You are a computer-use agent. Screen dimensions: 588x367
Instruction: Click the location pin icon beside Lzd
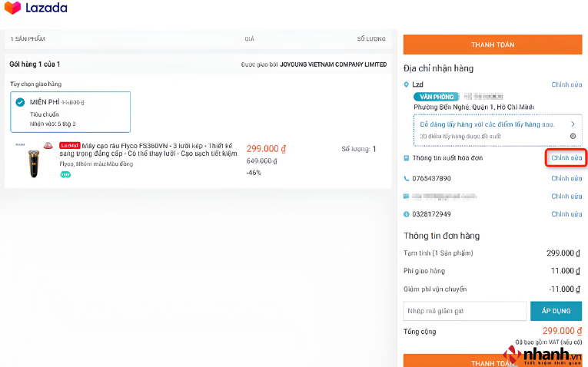point(406,84)
